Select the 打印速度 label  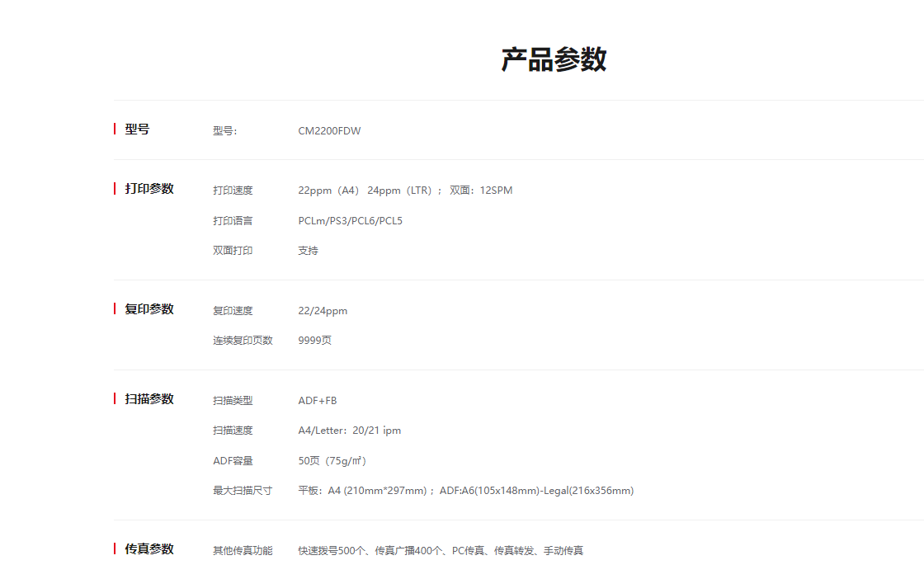(233, 191)
